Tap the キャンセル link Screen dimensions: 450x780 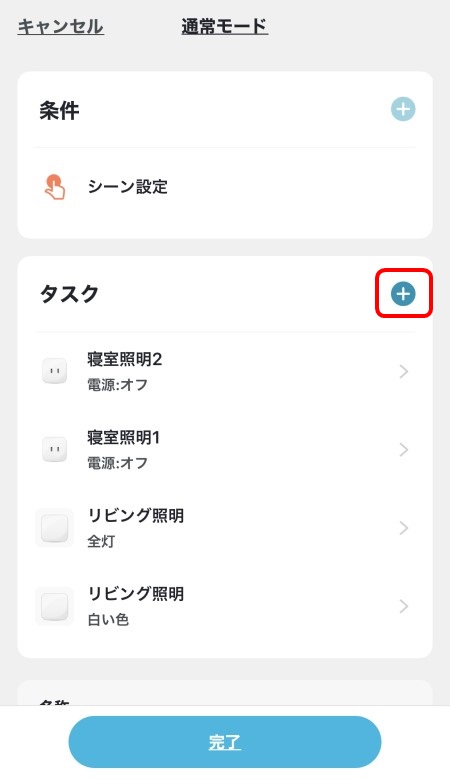(x=61, y=26)
